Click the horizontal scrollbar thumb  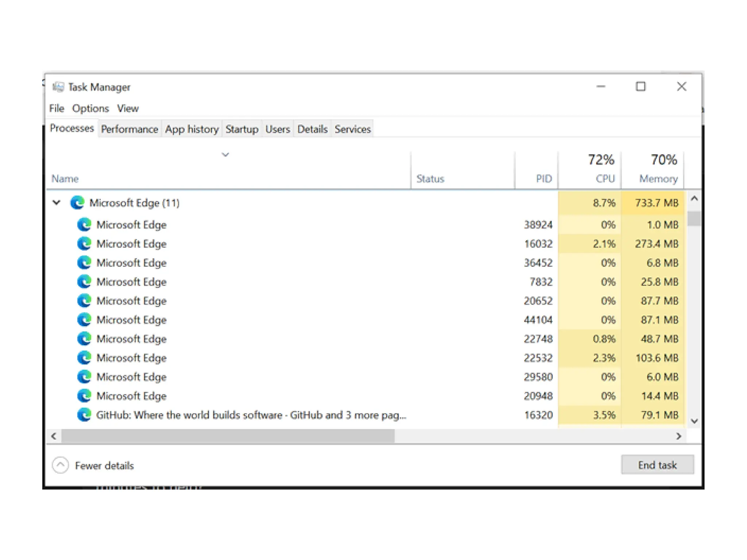click(228, 436)
